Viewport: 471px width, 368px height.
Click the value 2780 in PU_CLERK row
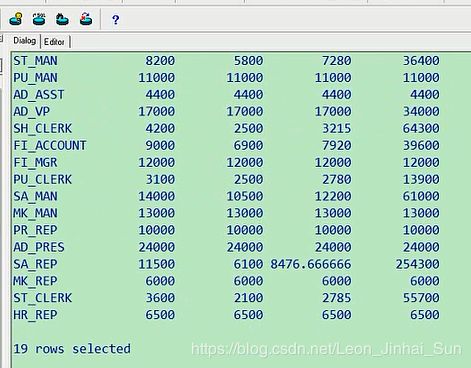337,179
